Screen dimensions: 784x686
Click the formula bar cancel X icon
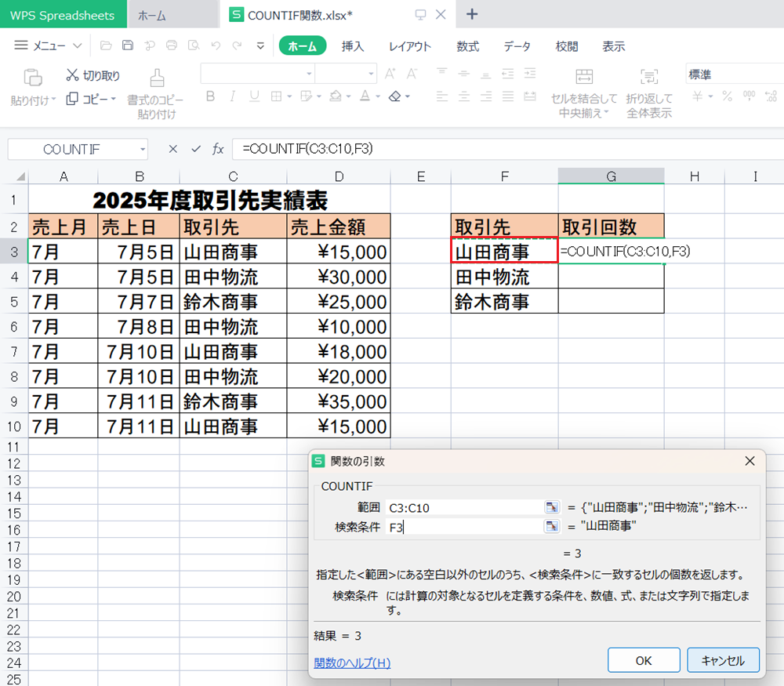(x=173, y=149)
